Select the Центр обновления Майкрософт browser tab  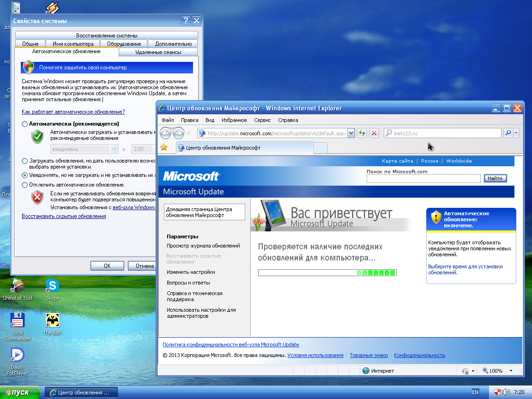244,148
